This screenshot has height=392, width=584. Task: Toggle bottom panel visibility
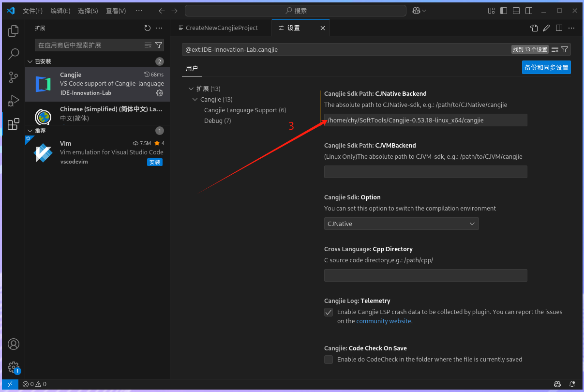point(516,11)
